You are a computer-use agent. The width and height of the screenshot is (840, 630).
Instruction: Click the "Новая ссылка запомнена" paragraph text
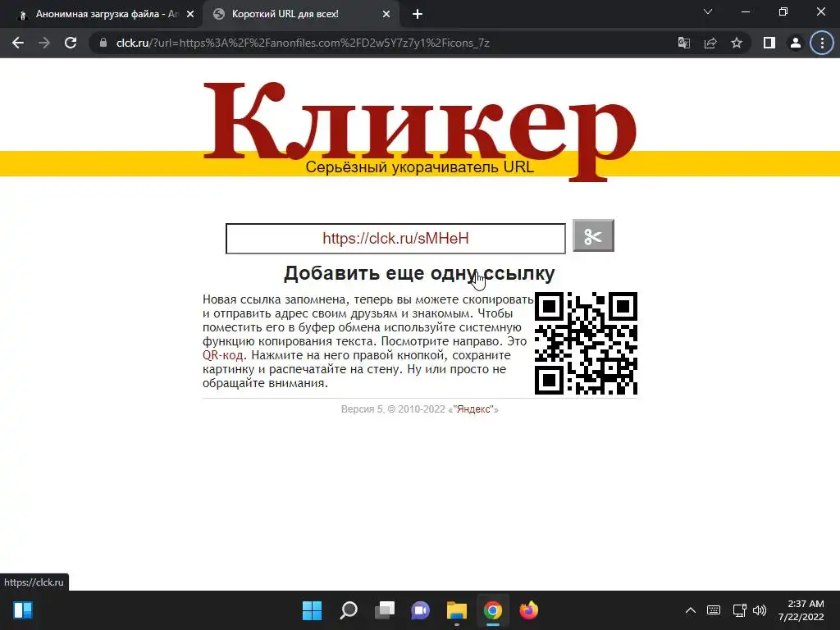367,341
